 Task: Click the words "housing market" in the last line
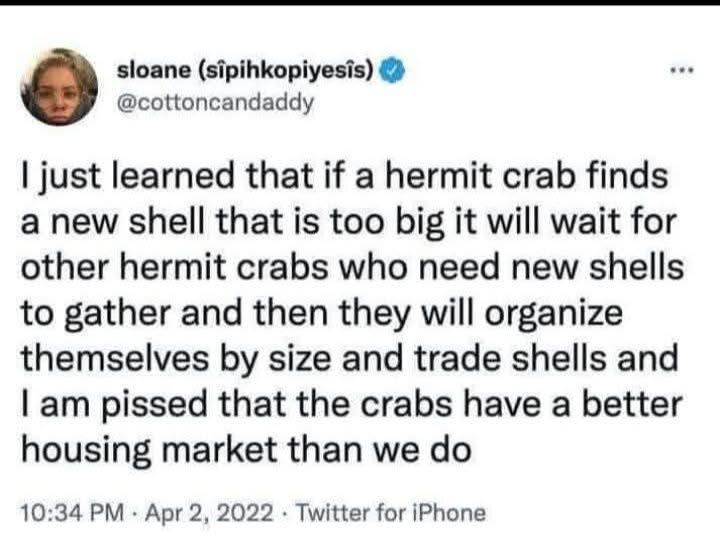[149, 450]
